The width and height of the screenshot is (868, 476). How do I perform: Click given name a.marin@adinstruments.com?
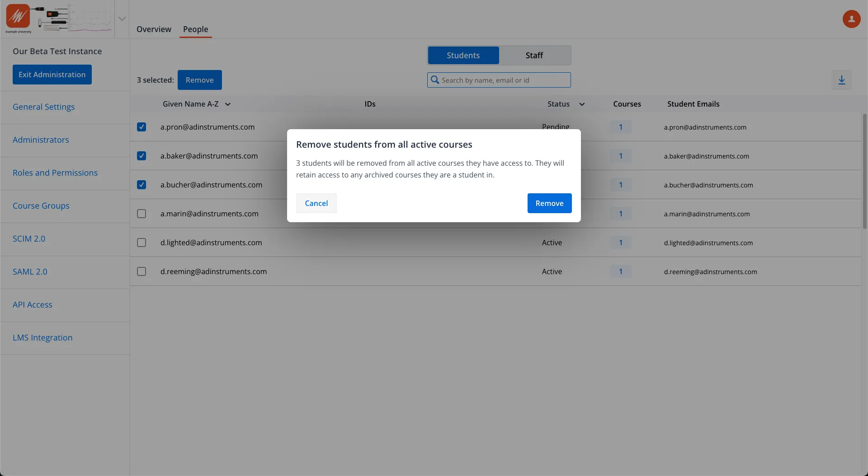[209, 214]
